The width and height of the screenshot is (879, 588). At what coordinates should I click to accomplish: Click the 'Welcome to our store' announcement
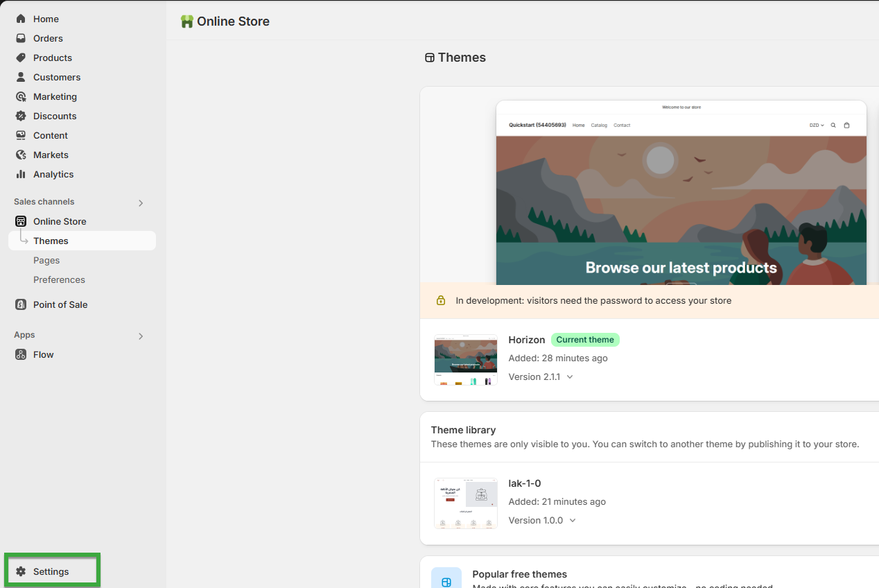[x=681, y=107]
